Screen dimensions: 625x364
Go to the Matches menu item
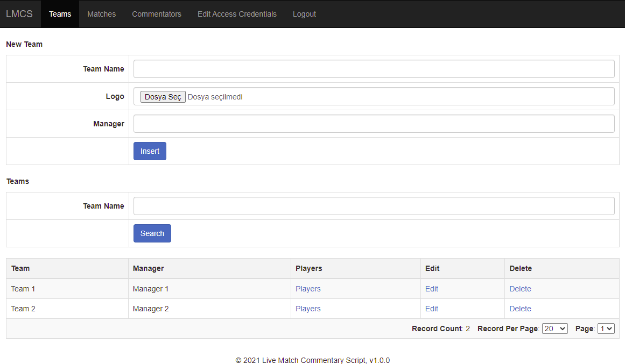pyautogui.click(x=101, y=14)
